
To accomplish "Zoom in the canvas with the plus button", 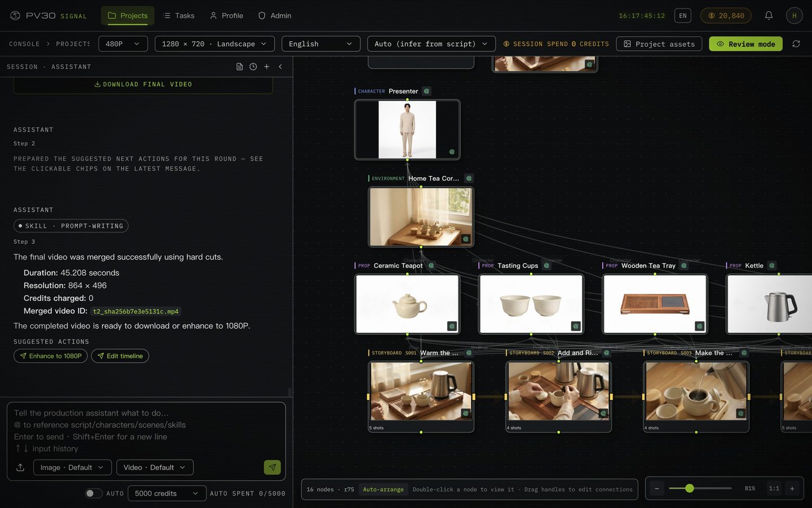I will click(792, 488).
